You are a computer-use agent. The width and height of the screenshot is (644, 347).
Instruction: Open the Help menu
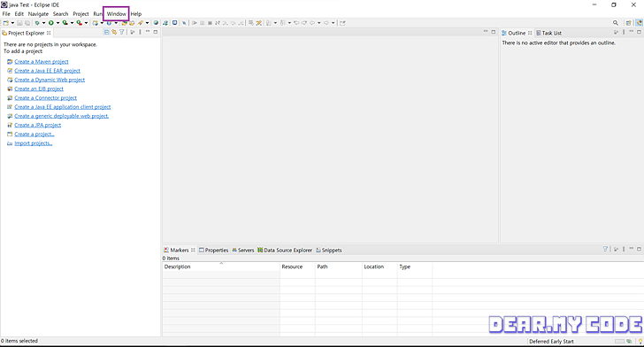tap(136, 14)
